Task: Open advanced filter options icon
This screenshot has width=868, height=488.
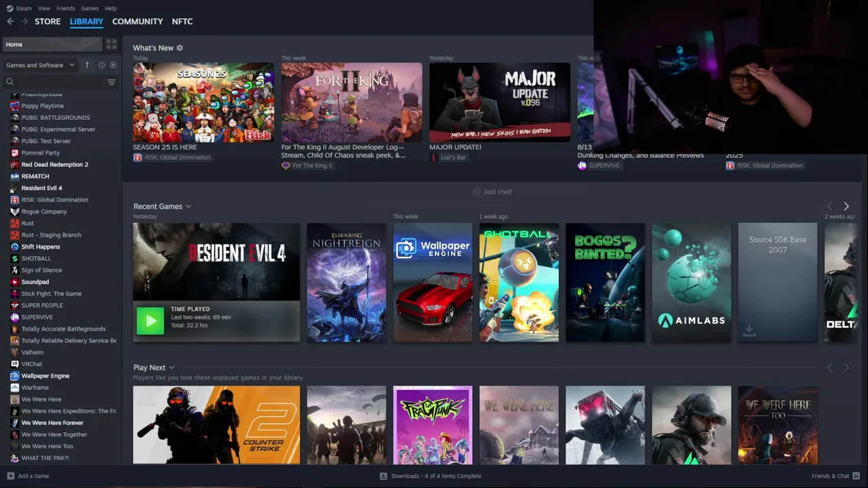Action: pos(111,82)
